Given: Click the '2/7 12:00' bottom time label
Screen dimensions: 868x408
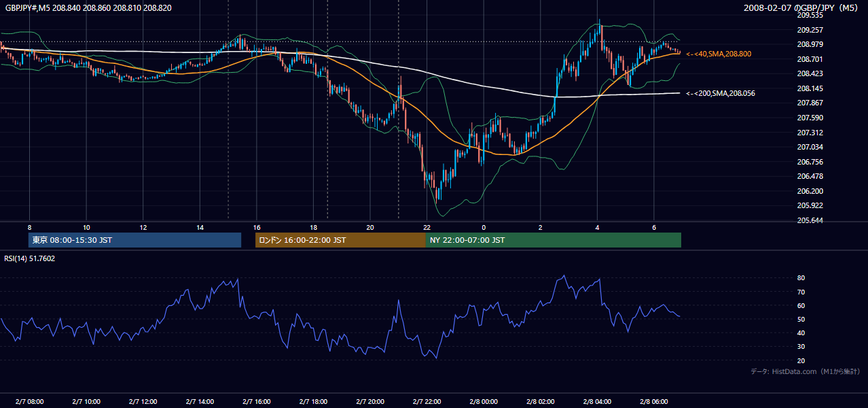Looking at the screenshot, I should coord(143,402).
